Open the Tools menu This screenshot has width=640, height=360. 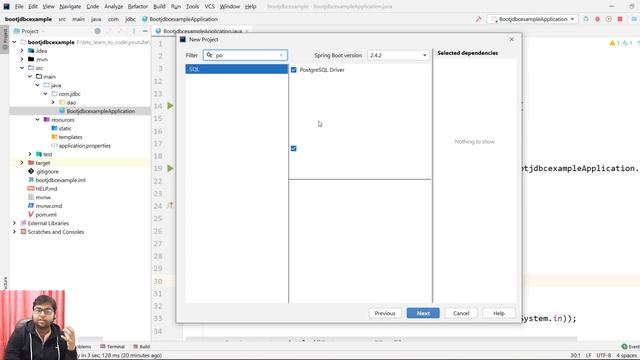(x=192, y=7)
